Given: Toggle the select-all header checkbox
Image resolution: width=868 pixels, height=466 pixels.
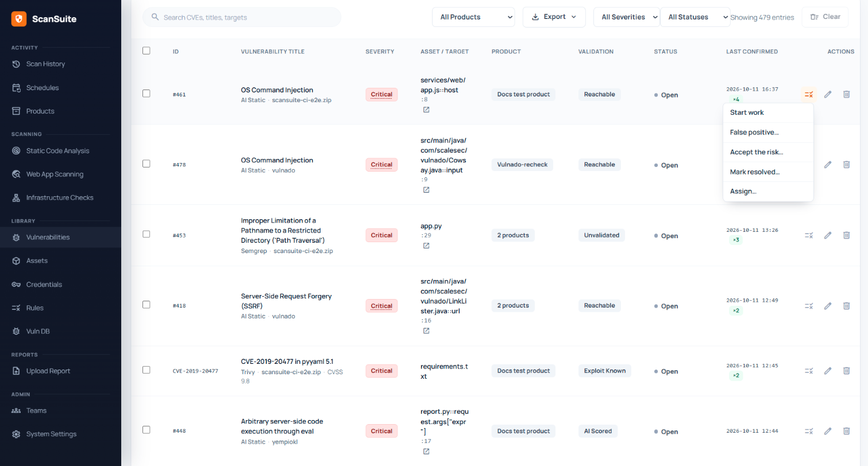Looking at the screenshot, I should pyautogui.click(x=146, y=51).
